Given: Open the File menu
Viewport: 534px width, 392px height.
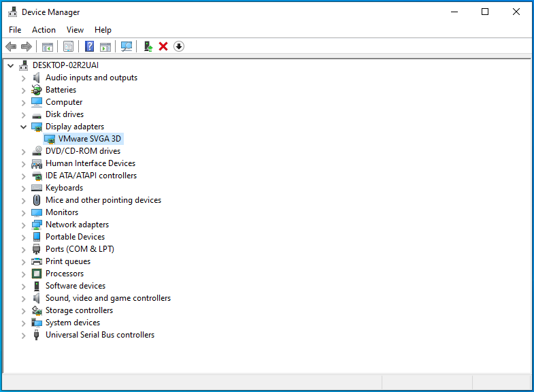Looking at the screenshot, I should [15, 30].
